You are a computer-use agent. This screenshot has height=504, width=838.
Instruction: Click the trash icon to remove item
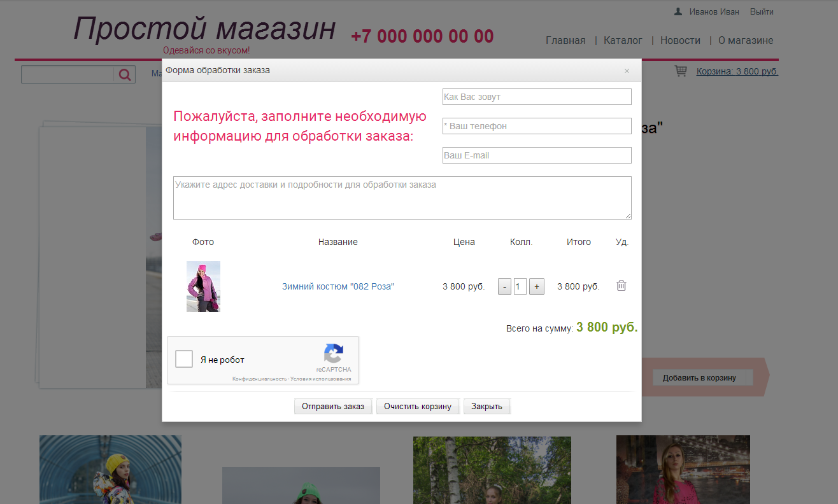click(x=621, y=286)
